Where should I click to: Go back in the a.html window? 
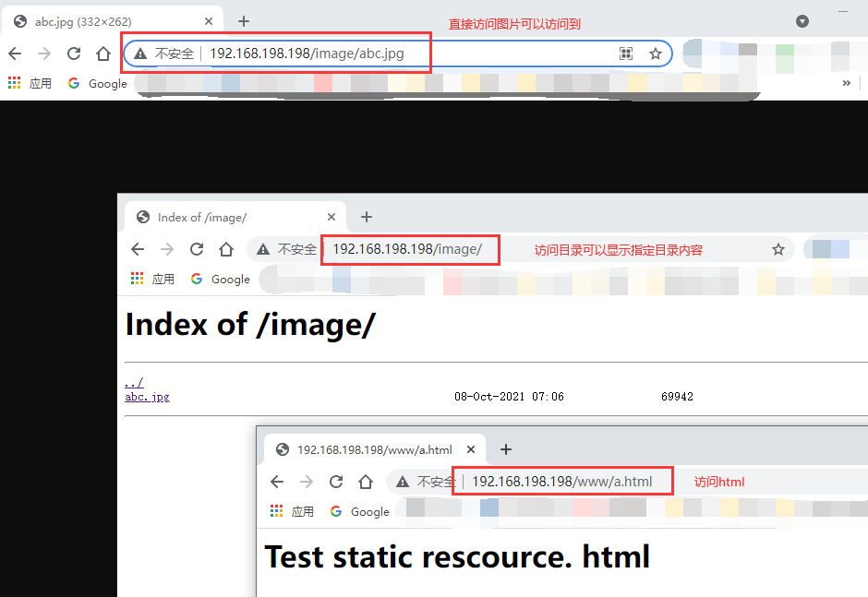coord(277,482)
